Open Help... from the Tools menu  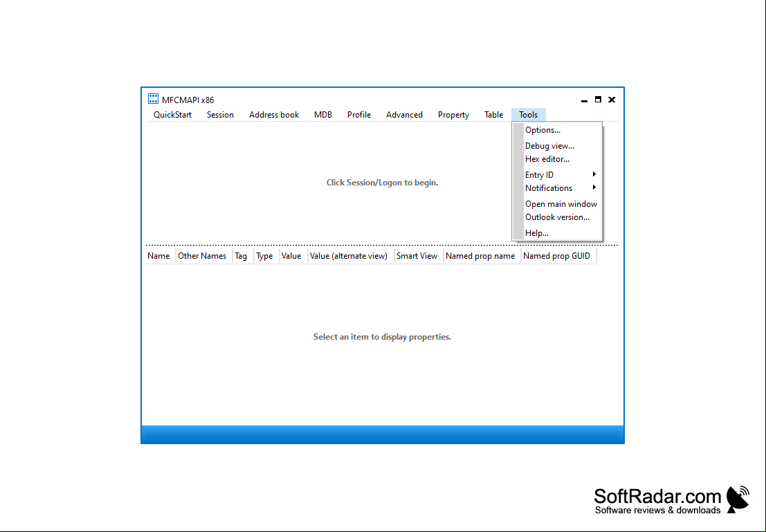coord(558,232)
